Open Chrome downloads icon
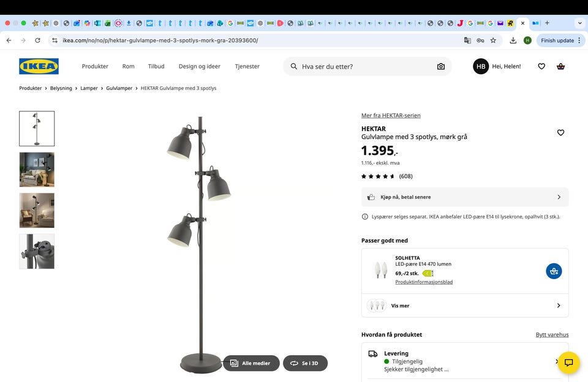Screen dimensions: 588x382 tap(513, 40)
